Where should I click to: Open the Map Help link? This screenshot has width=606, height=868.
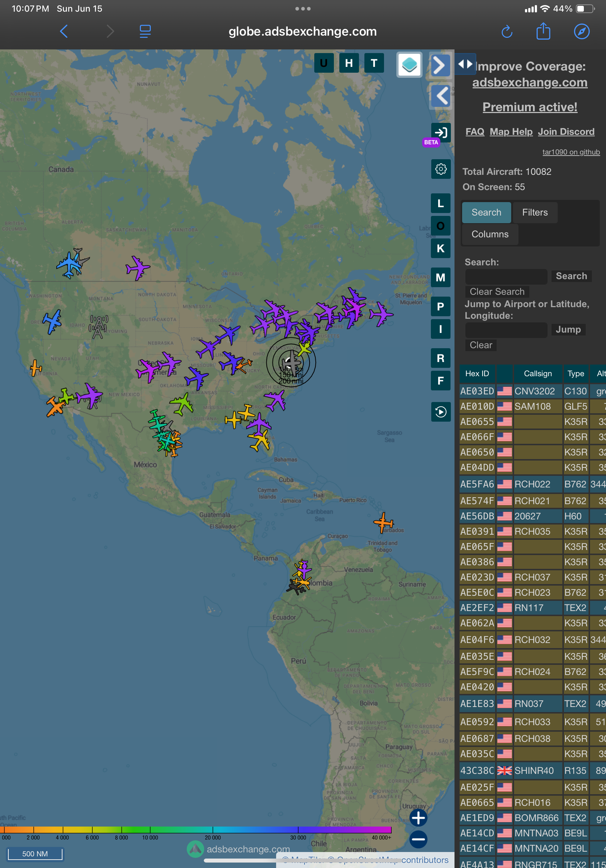(x=511, y=132)
